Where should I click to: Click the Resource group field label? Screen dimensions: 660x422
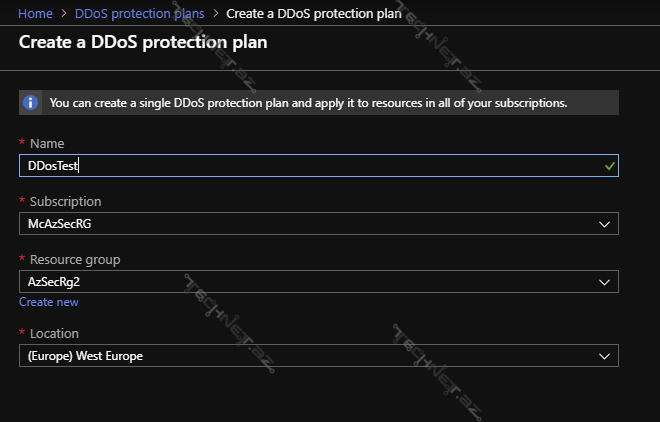(x=75, y=260)
